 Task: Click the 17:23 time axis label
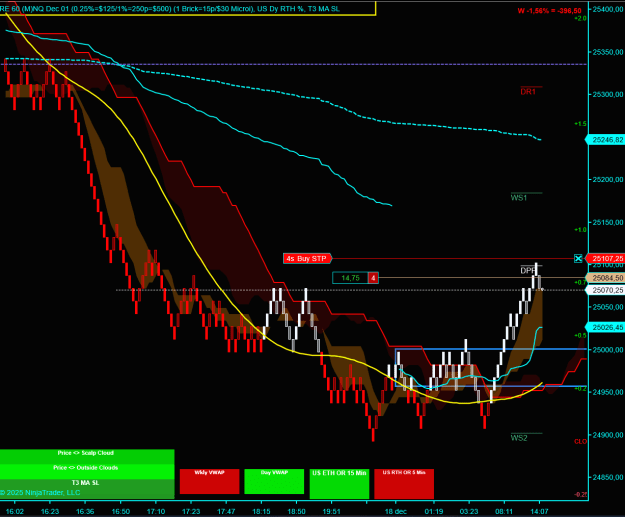coord(191,511)
